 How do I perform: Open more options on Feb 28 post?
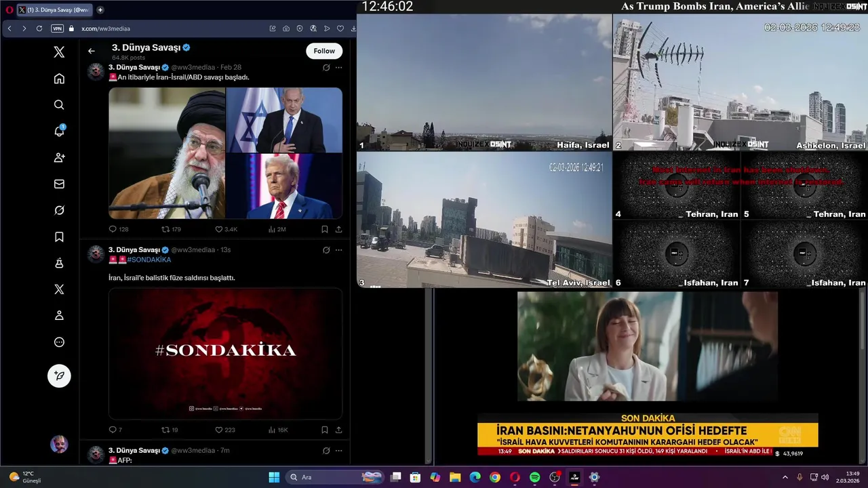pos(338,68)
